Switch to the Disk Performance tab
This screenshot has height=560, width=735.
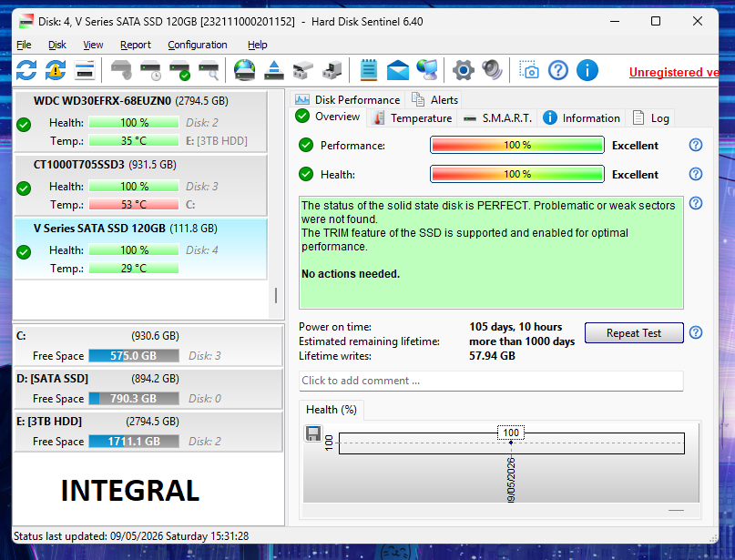tap(347, 100)
